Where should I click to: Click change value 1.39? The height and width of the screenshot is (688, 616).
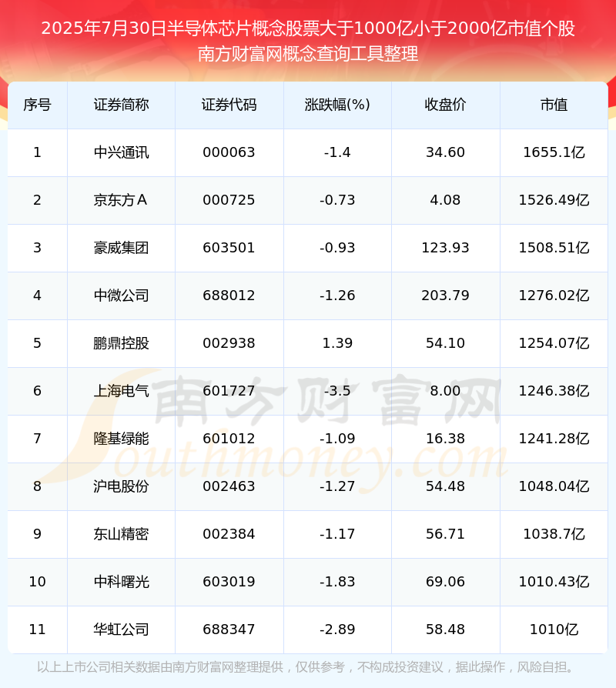pyautogui.click(x=337, y=343)
